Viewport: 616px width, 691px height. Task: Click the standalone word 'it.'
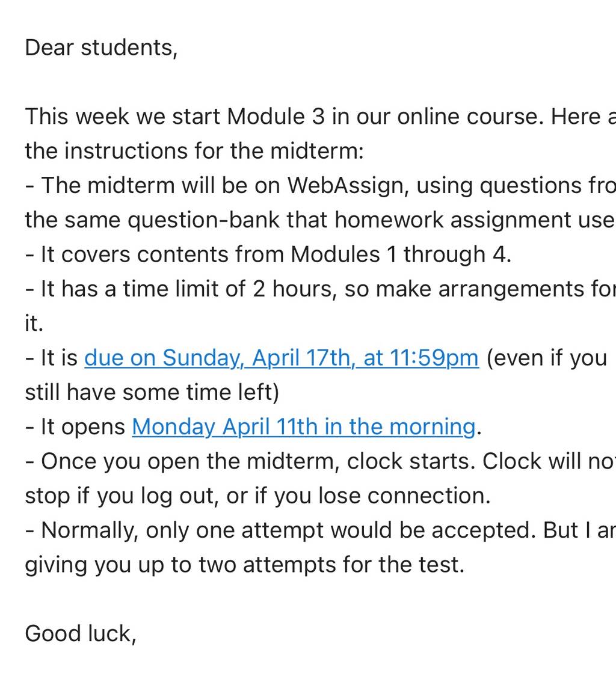pos(34,324)
